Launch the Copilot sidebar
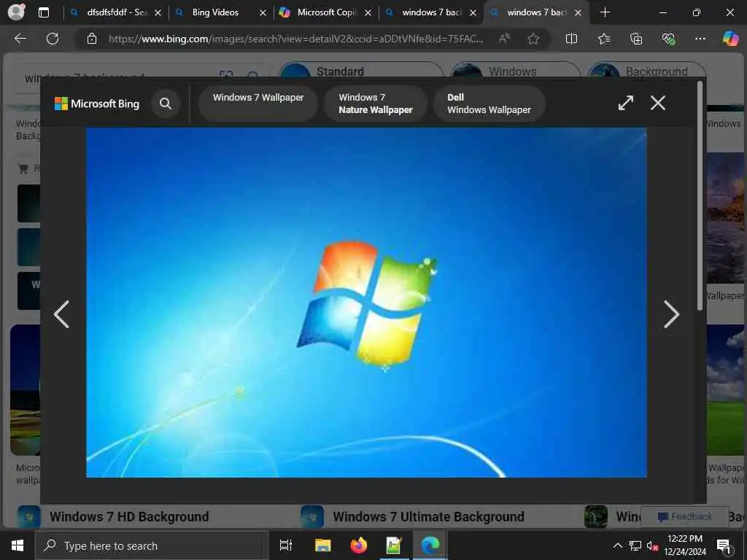Screen dimensions: 747x560 [x=730, y=39]
